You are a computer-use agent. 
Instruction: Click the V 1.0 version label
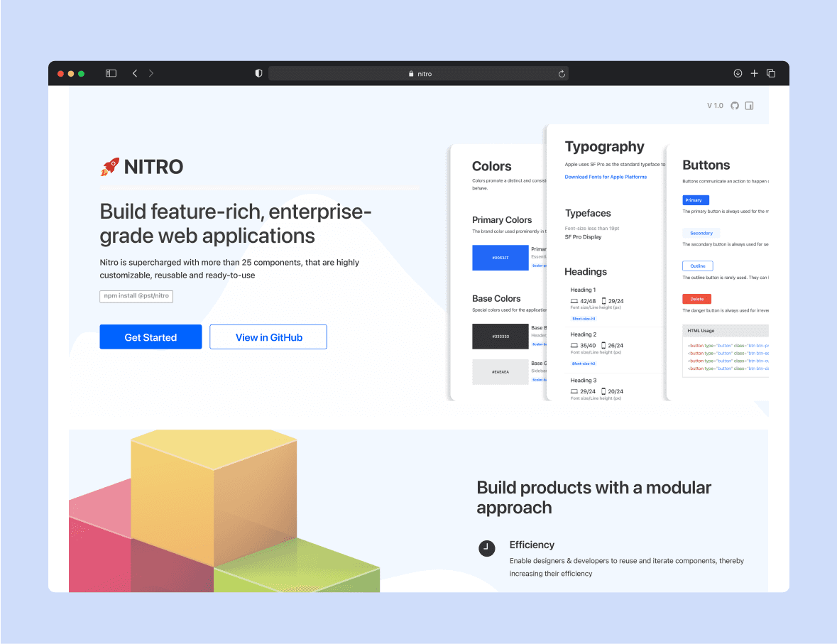coord(715,106)
